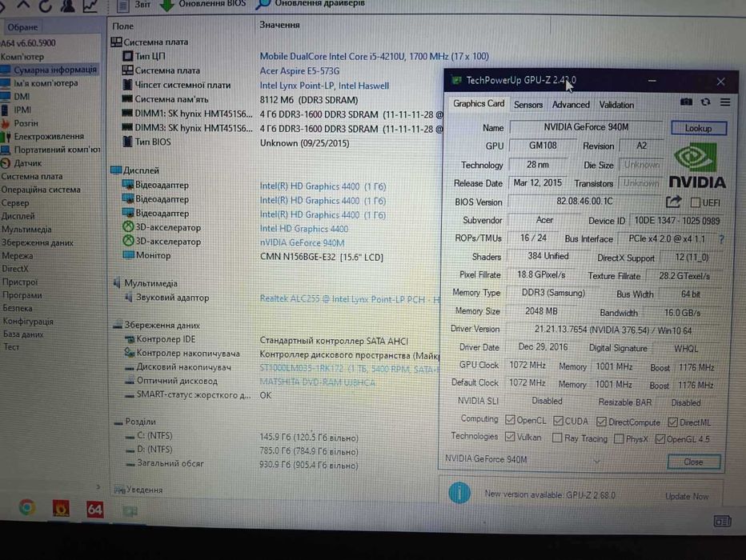The height and width of the screenshot is (560, 746).
Task: Click AIDA64 refresh toolbar icon
Action: tap(45, 6)
